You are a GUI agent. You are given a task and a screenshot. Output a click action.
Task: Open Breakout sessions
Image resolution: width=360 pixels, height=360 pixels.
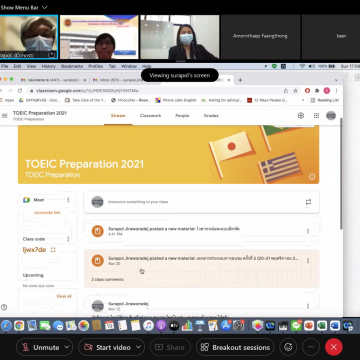pos(235,347)
